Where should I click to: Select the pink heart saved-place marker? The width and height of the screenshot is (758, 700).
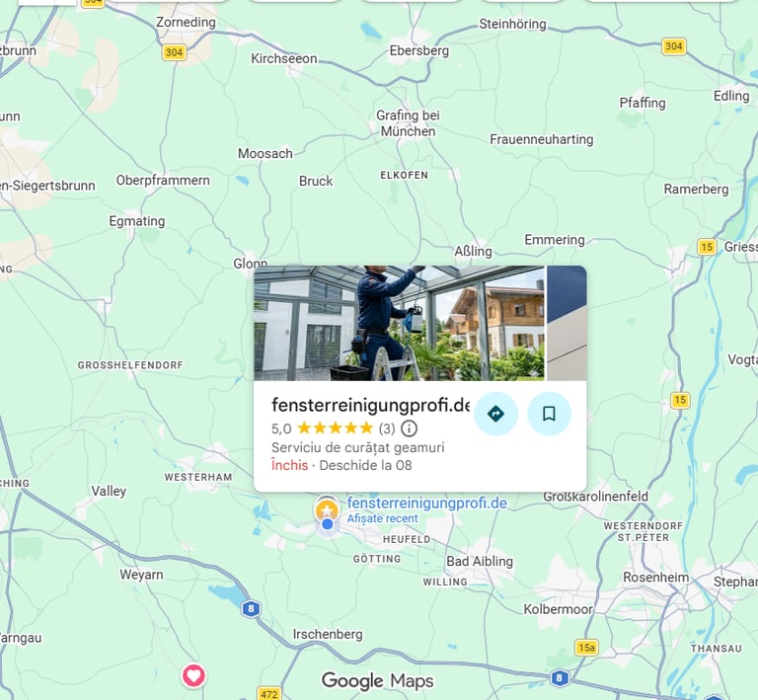click(193, 675)
